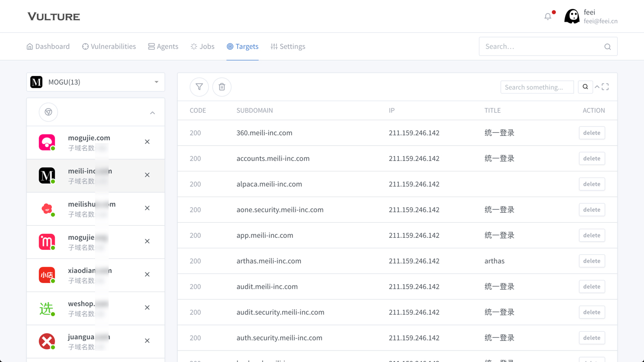Click subdomain arthas.meili-inc.com
The height and width of the screenshot is (362, 644).
pyautogui.click(x=269, y=261)
